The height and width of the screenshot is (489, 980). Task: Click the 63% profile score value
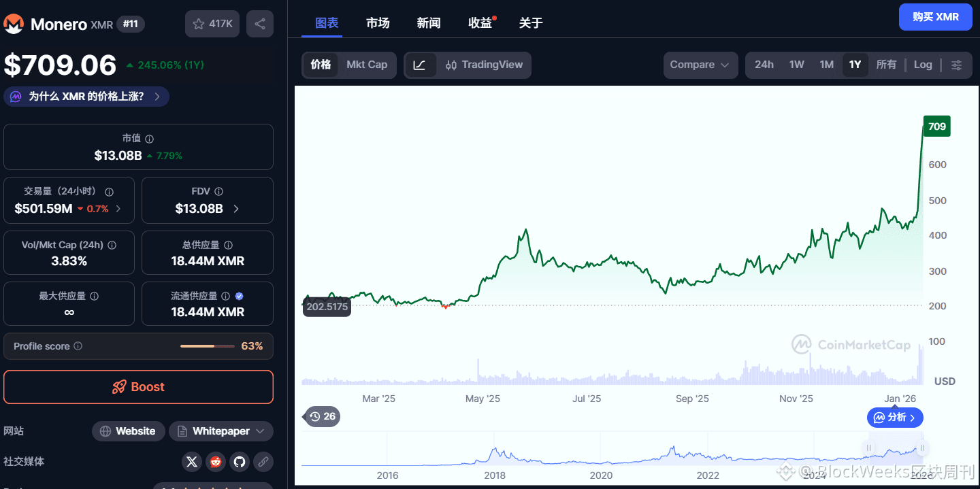tap(252, 346)
